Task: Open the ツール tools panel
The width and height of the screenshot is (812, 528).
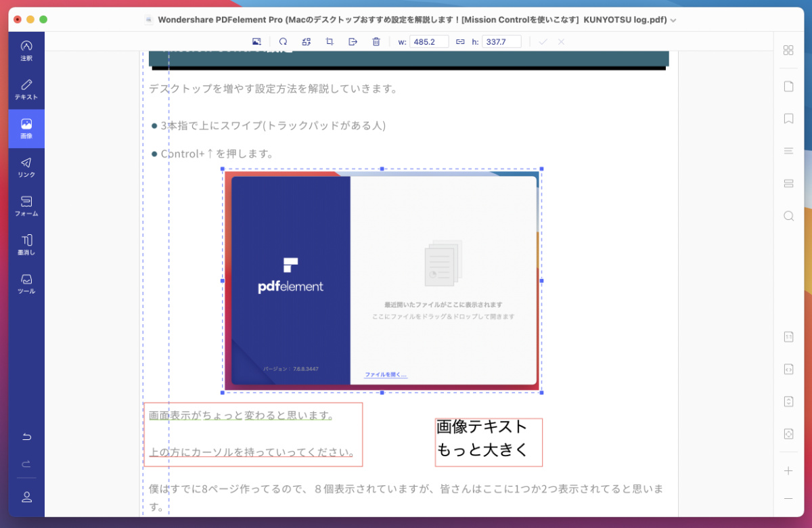Action: [x=26, y=284]
